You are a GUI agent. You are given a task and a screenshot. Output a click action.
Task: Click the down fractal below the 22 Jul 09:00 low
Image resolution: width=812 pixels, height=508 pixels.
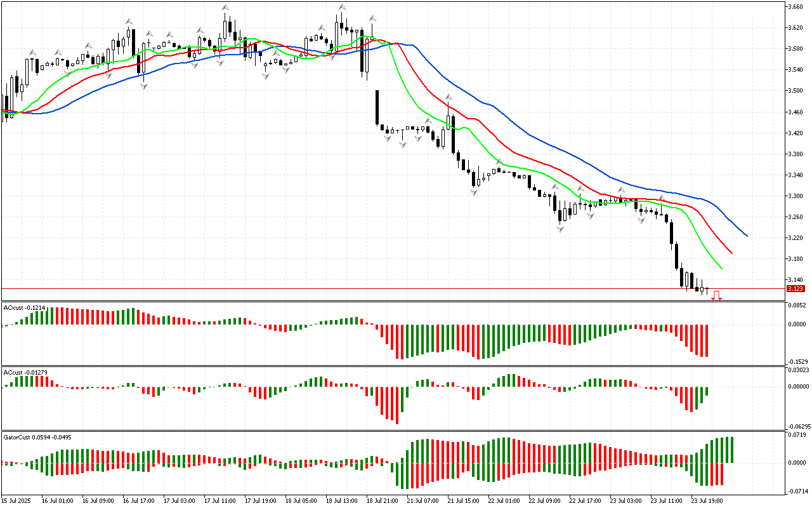pos(560,229)
